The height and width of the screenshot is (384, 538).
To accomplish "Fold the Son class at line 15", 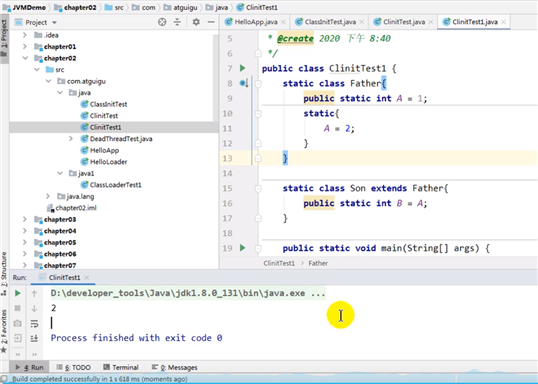I will click(258, 188).
